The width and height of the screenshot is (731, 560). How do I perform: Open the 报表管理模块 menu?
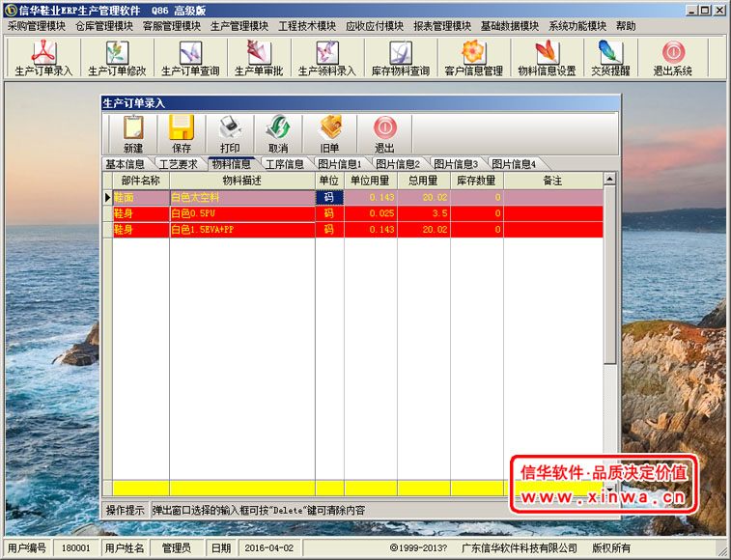click(x=442, y=26)
